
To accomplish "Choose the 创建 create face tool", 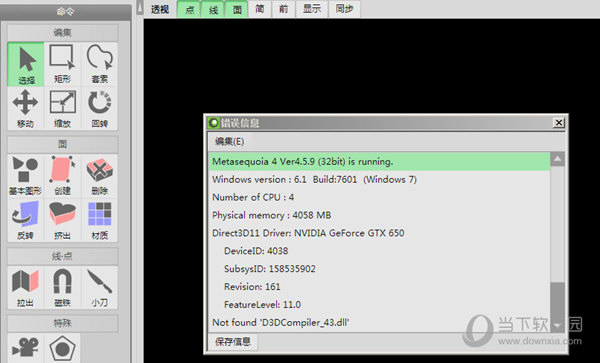I will tap(62, 176).
